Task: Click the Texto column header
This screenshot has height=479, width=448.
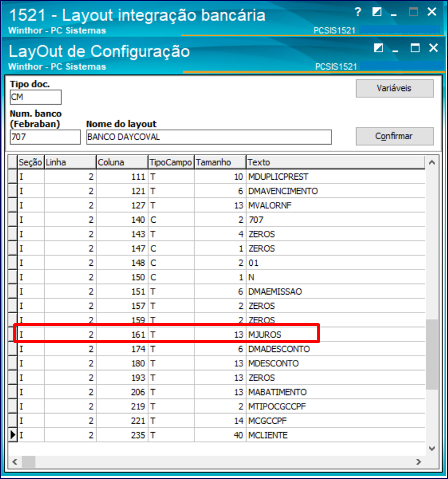Action: [x=336, y=162]
